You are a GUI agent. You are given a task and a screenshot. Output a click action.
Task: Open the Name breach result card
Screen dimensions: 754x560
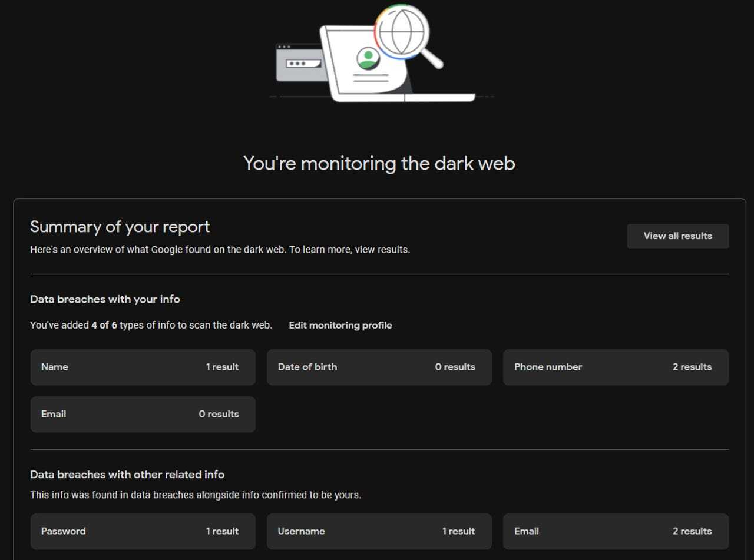[143, 367]
